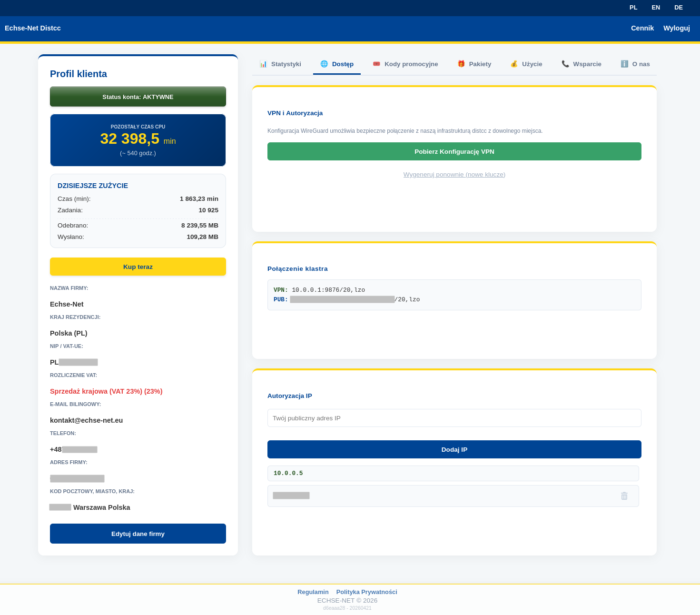The height and width of the screenshot is (615, 700).
Task: Click the ticket icon for Kody promocyjne
Action: [x=376, y=64]
